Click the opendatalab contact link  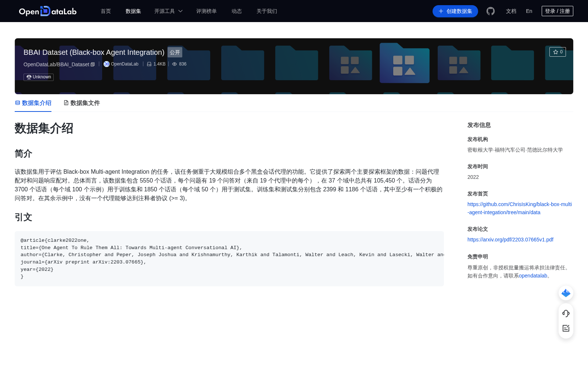[x=533, y=276]
